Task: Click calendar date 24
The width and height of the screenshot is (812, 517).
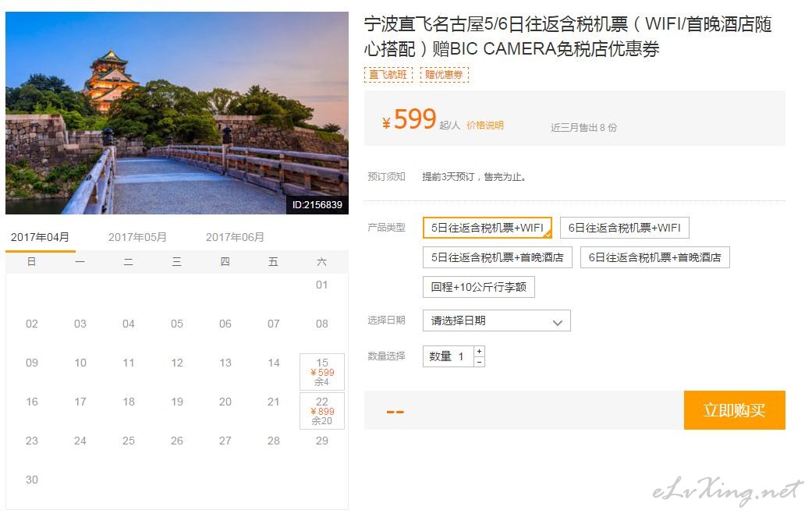Action: (80, 441)
